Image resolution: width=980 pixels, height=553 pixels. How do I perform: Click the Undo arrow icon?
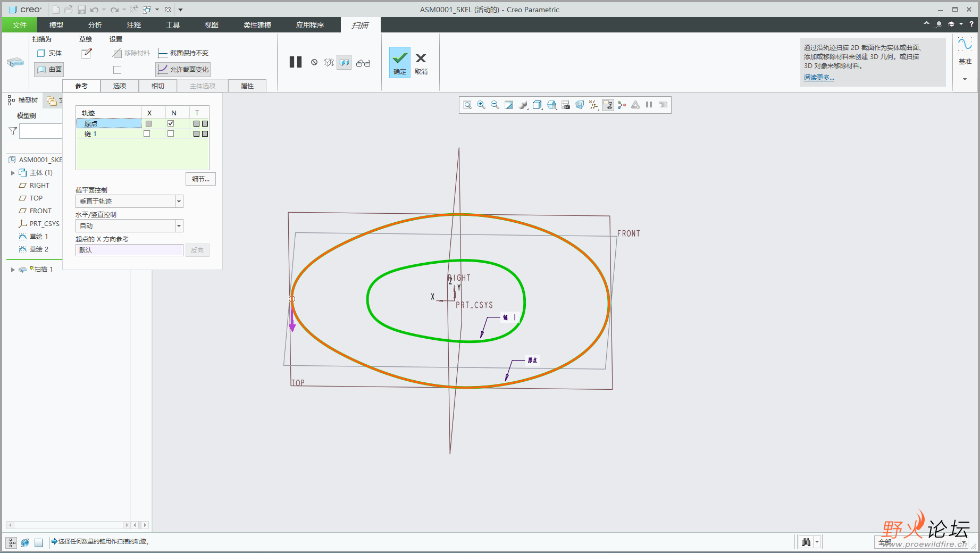94,10
